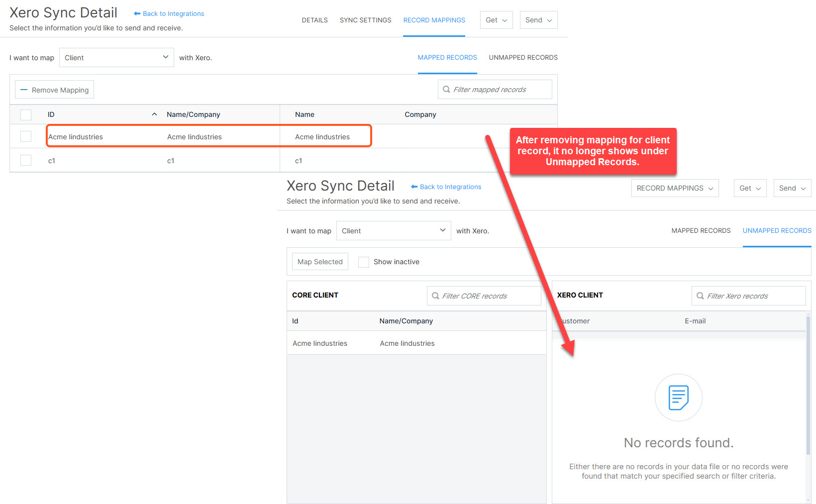
Task: Focus the Filter Xero records field
Action: 749,296
